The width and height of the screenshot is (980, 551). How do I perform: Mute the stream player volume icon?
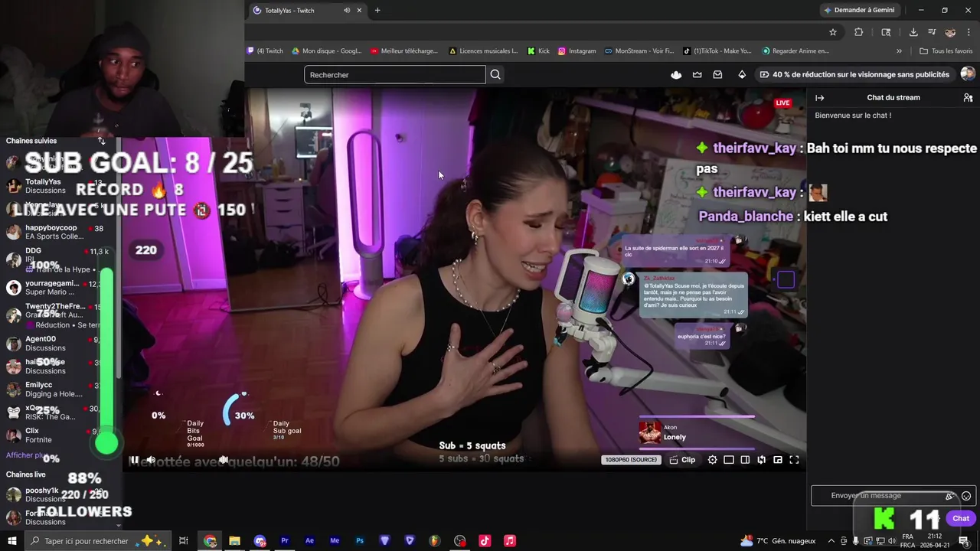(x=151, y=460)
